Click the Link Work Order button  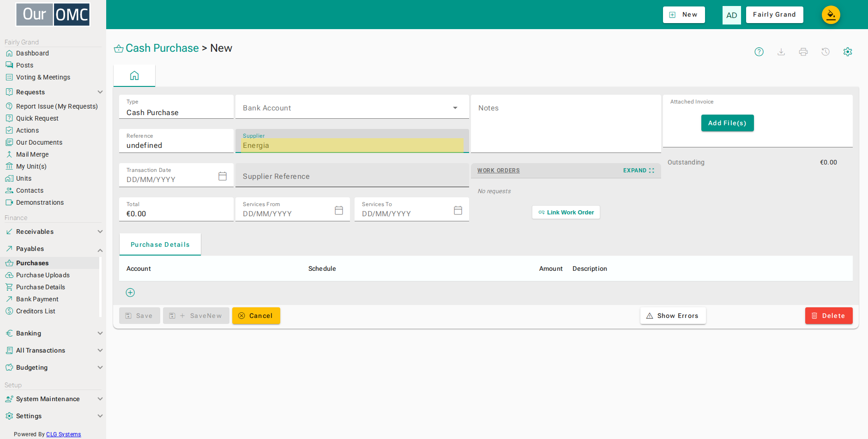click(566, 213)
